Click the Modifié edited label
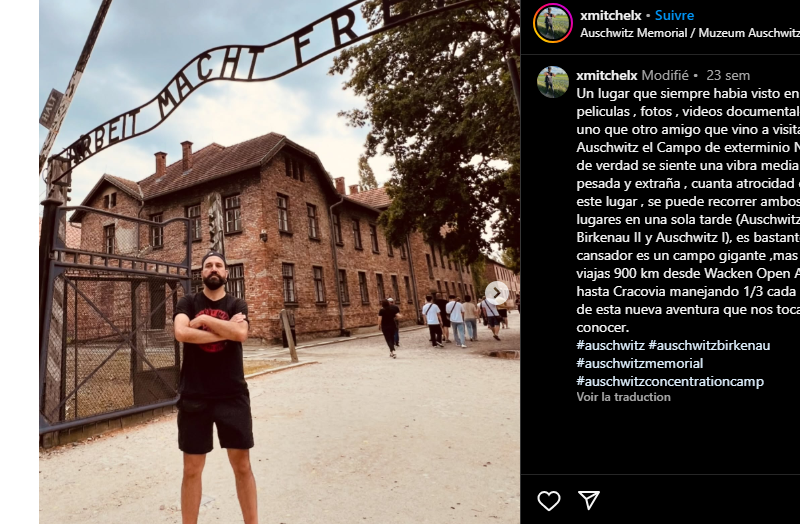 [665, 76]
